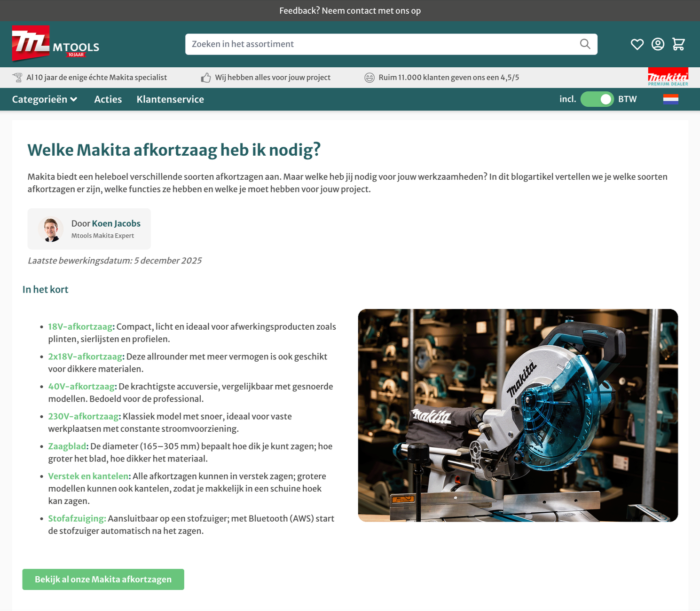Open the Klantenservice menu item
700x611 pixels.
(x=170, y=99)
